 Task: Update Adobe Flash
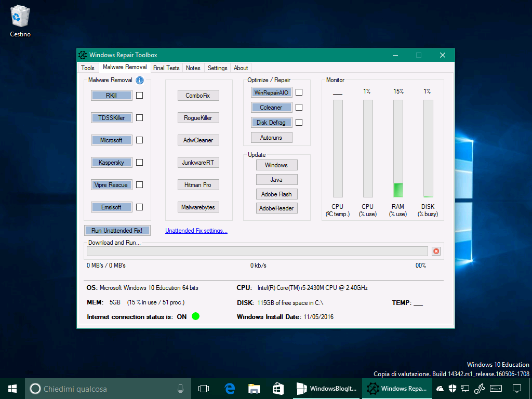pyautogui.click(x=276, y=194)
